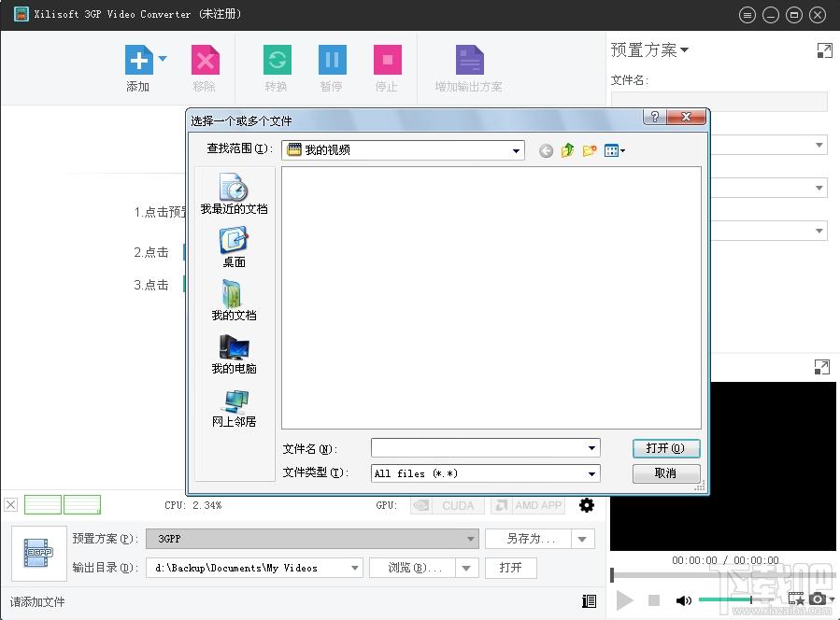
Task: Click the Pause (暂停) toolbar icon
Action: click(332, 60)
